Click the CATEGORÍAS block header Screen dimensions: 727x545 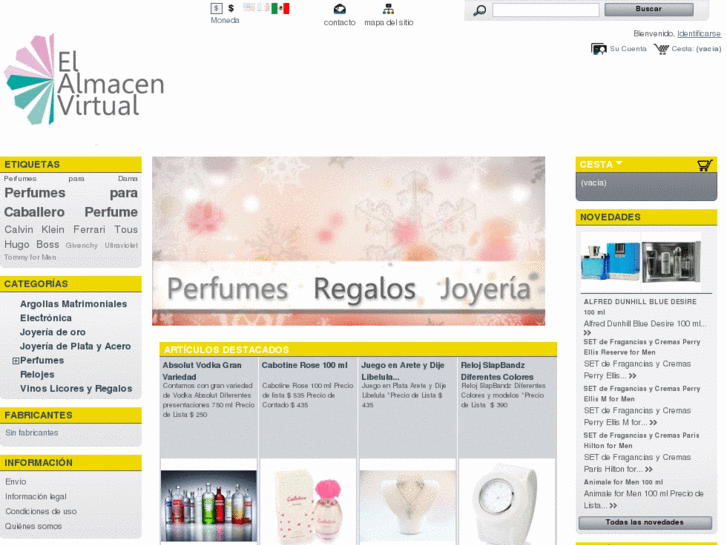71,284
